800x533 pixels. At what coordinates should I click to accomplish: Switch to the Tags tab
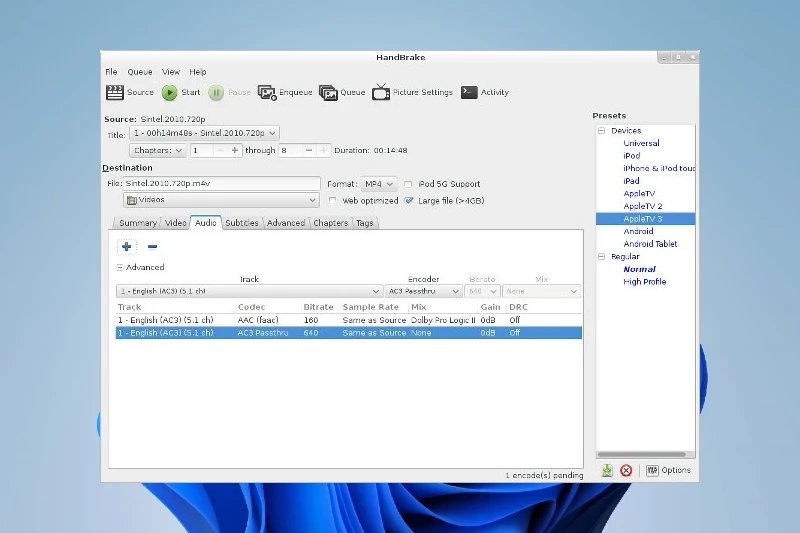pos(365,223)
